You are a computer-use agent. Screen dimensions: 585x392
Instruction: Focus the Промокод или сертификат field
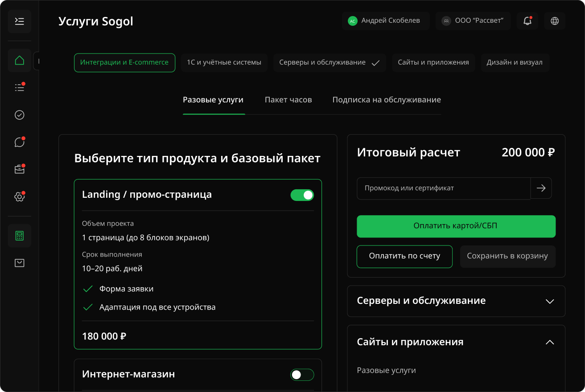444,188
